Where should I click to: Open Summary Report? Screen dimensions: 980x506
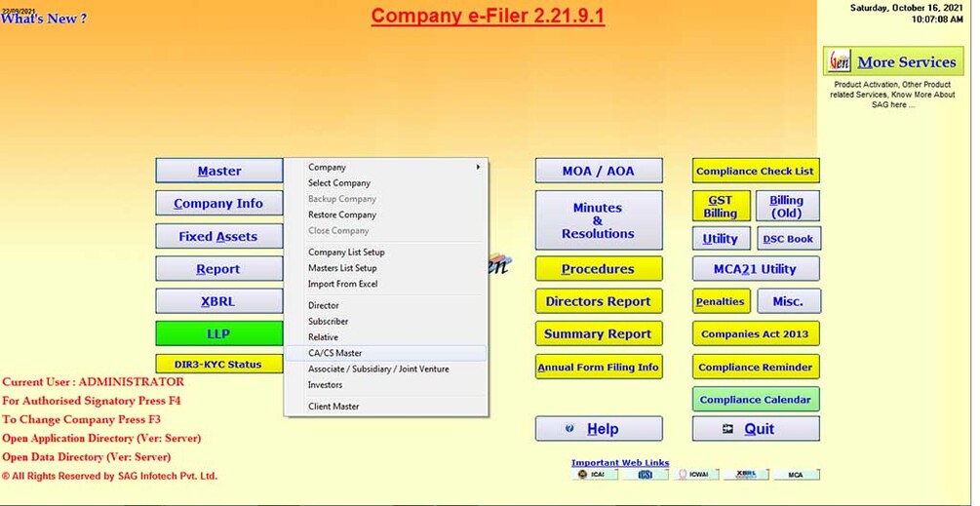(x=599, y=333)
